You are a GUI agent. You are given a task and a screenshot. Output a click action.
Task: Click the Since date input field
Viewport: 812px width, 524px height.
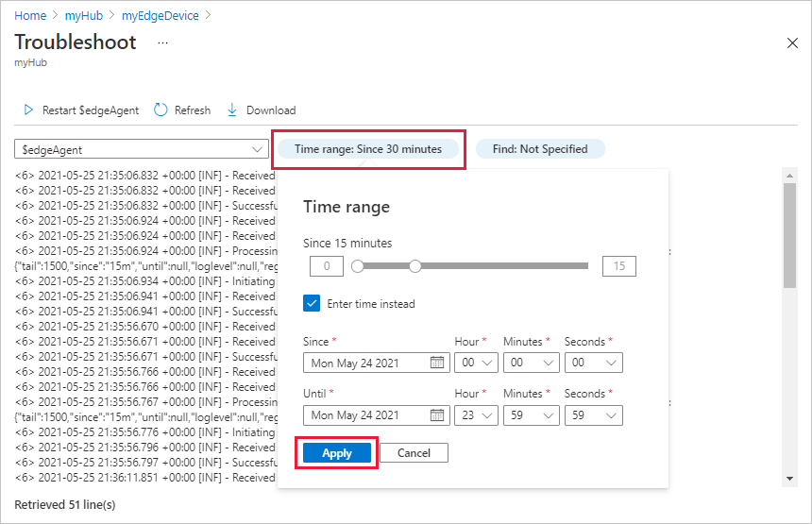(368, 363)
